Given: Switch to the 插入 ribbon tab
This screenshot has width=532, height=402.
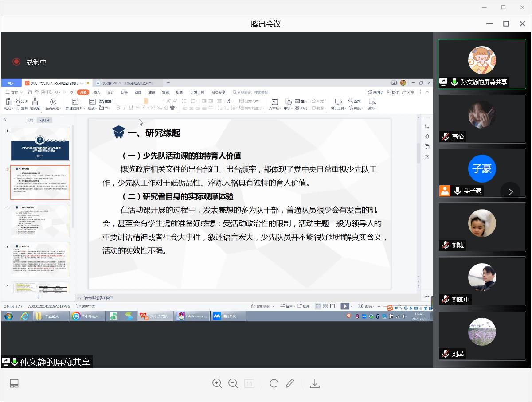Looking at the screenshot, I should point(97,92).
